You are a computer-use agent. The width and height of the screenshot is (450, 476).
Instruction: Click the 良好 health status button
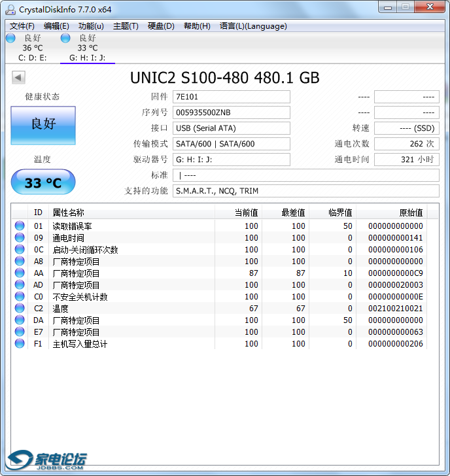[x=43, y=126]
